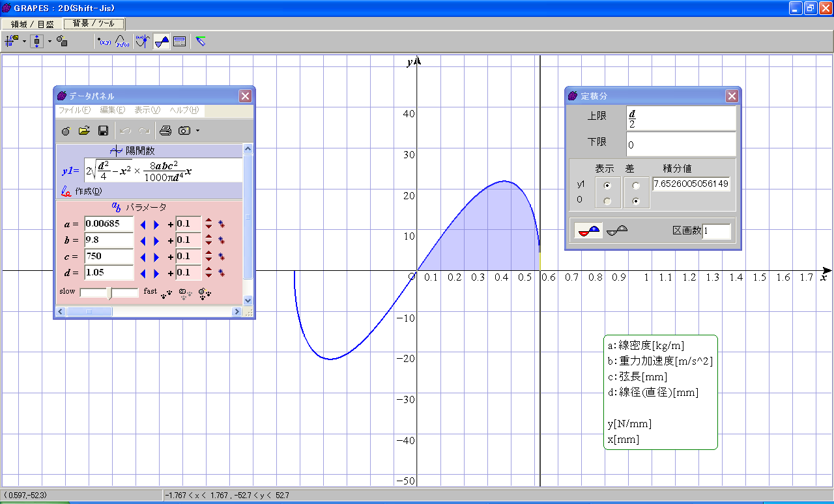Screen dimensions: 834x504
Task: Select the curve trace point tool
Action: (143, 41)
